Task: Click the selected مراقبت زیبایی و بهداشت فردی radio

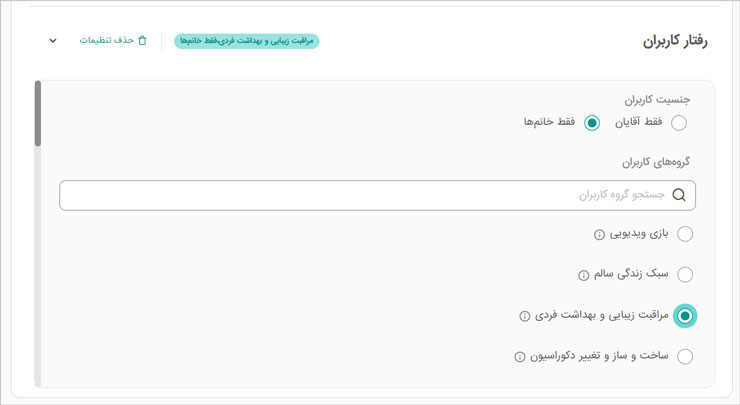Action: (x=685, y=315)
